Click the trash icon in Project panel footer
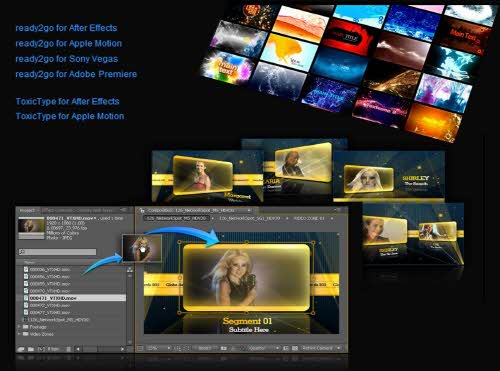This screenshot has width=500, height=371. pos(68,349)
